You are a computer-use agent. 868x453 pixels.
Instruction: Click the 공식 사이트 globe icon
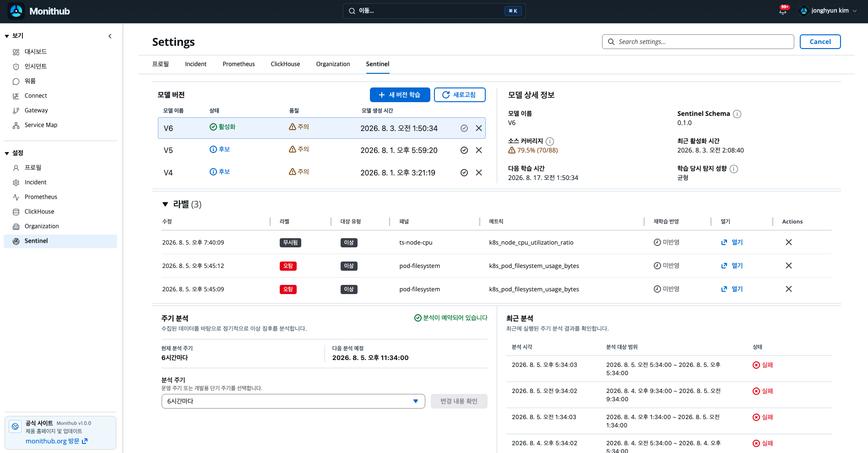pos(15,426)
